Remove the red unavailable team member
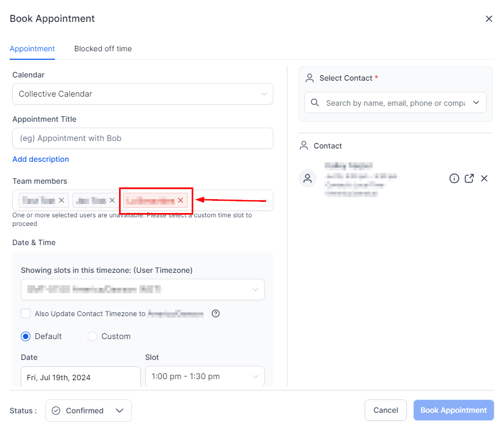This screenshot has width=504, height=432. 180,200
